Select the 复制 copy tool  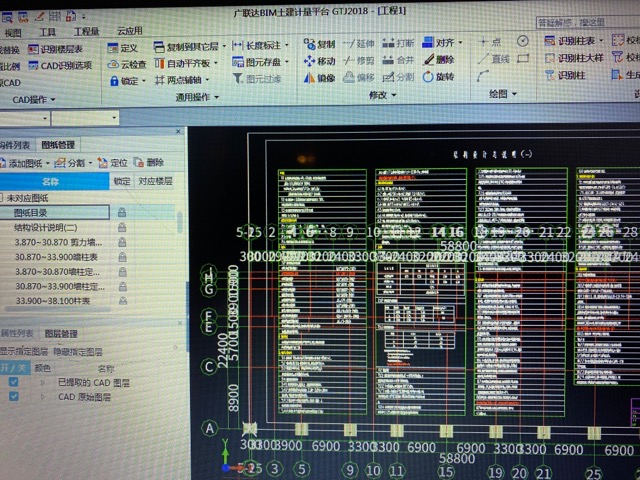320,44
